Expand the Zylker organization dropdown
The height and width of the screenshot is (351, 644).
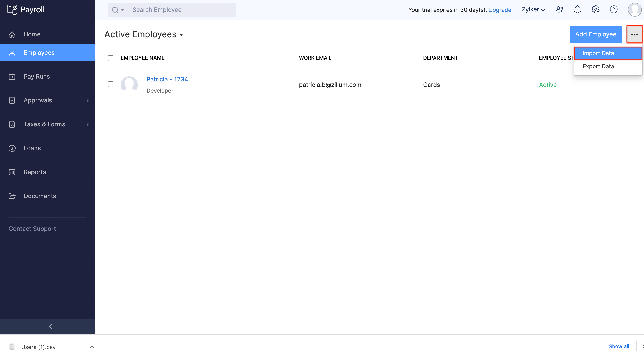(533, 9)
